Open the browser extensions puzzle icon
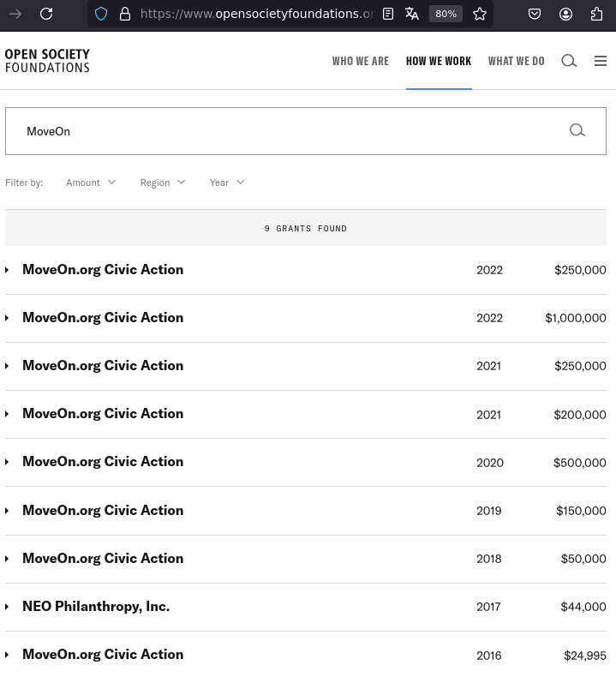Viewport: 616px width, 677px height. tap(597, 14)
